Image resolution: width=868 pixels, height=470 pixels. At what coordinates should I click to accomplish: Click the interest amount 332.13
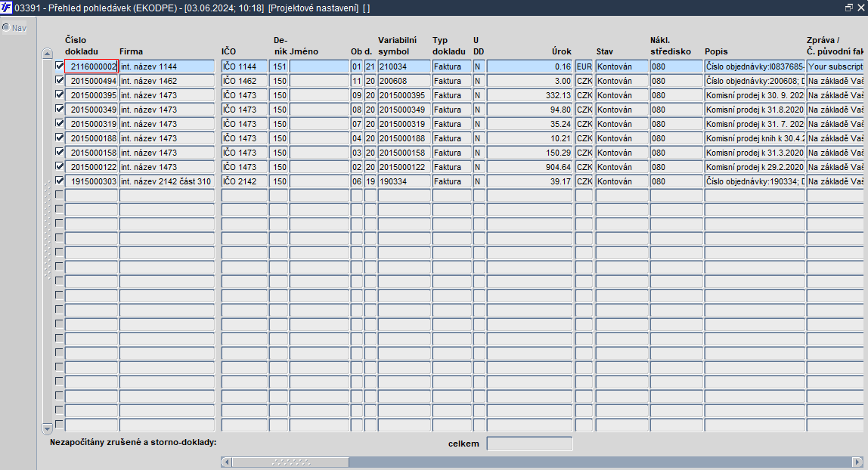tap(529, 95)
